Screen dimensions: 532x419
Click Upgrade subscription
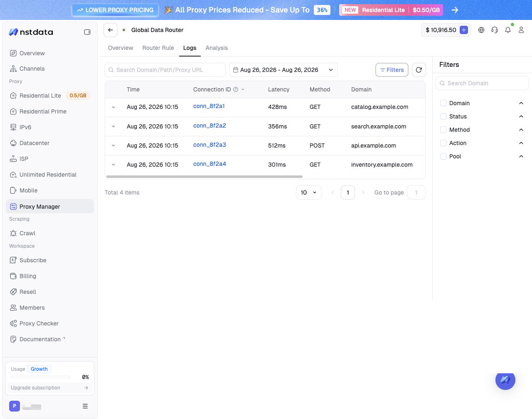pyautogui.click(x=50, y=388)
